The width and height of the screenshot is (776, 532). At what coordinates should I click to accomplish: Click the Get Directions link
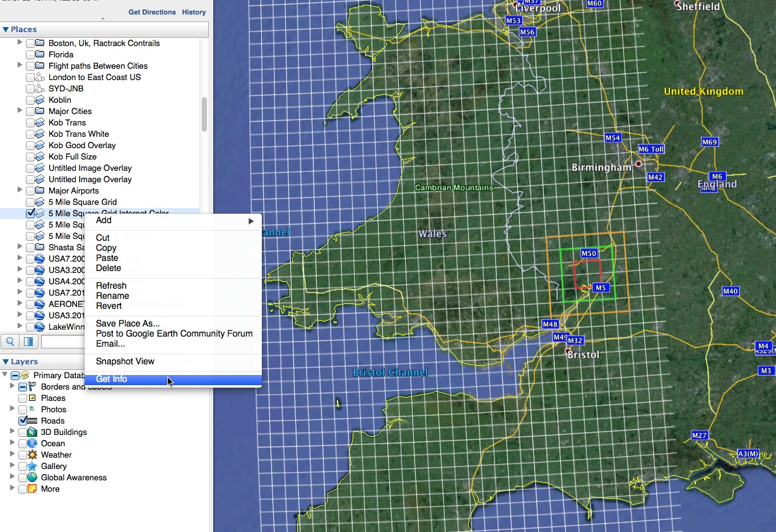click(x=152, y=12)
